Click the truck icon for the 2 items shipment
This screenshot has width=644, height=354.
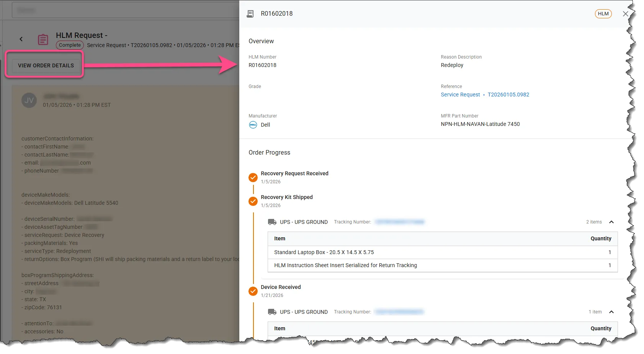(x=272, y=222)
